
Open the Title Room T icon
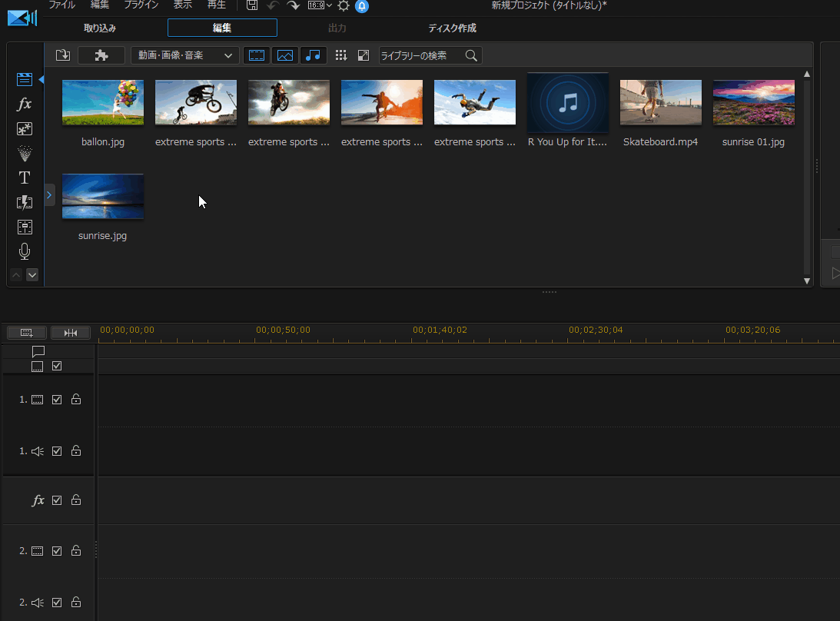click(x=24, y=178)
